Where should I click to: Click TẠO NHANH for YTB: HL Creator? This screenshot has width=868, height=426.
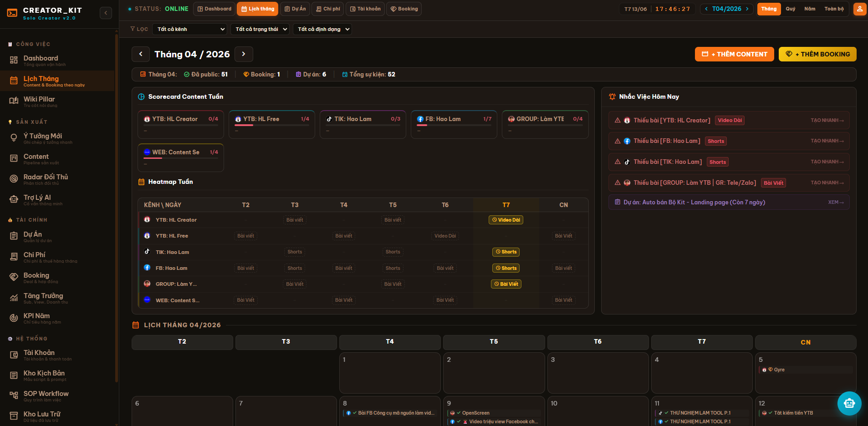point(827,120)
